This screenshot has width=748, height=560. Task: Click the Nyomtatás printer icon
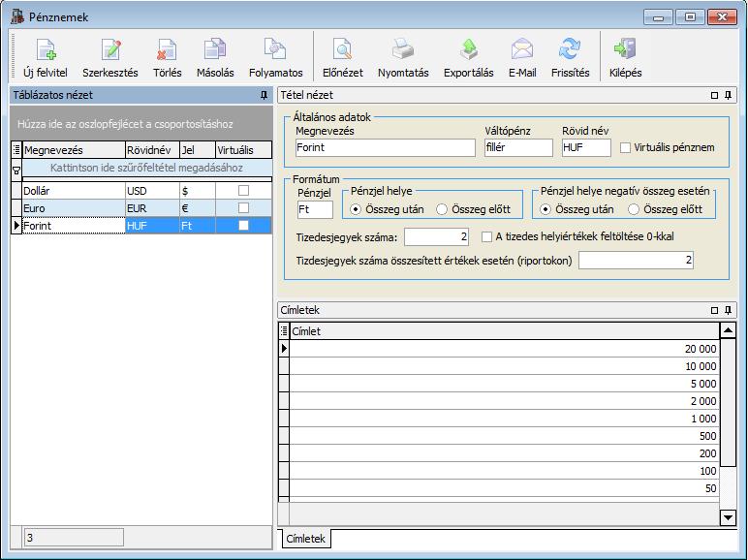point(403,49)
